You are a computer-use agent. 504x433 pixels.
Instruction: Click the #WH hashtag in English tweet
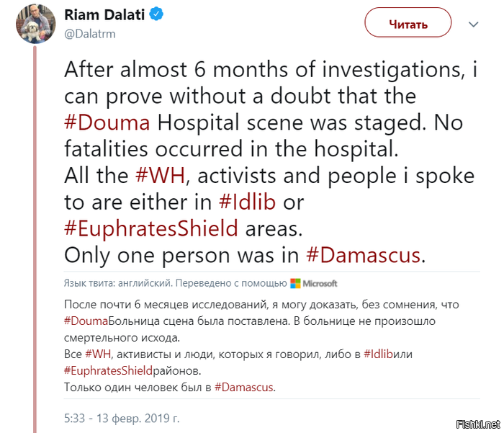(x=161, y=176)
